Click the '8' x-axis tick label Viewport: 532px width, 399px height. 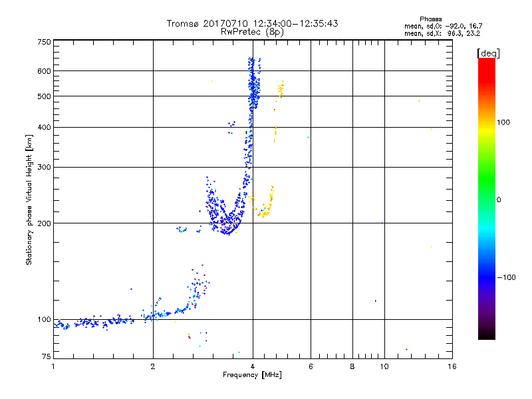click(x=352, y=366)
